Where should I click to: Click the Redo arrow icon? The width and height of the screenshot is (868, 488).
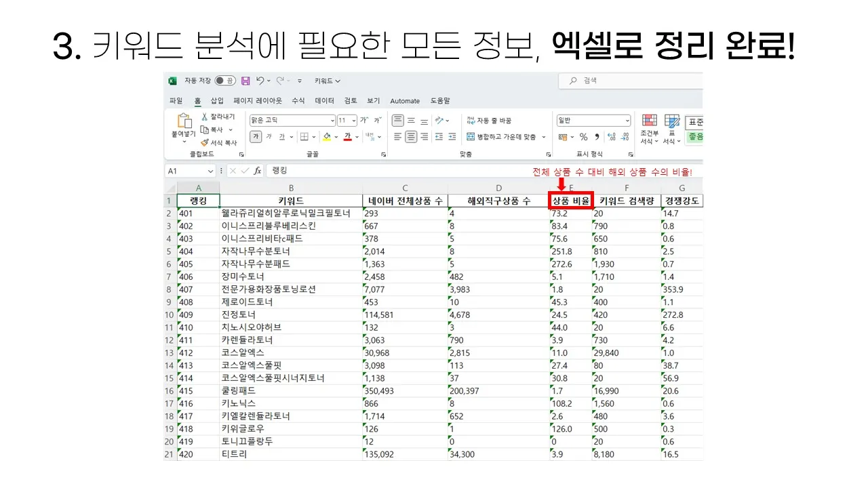tap(280, 81)
